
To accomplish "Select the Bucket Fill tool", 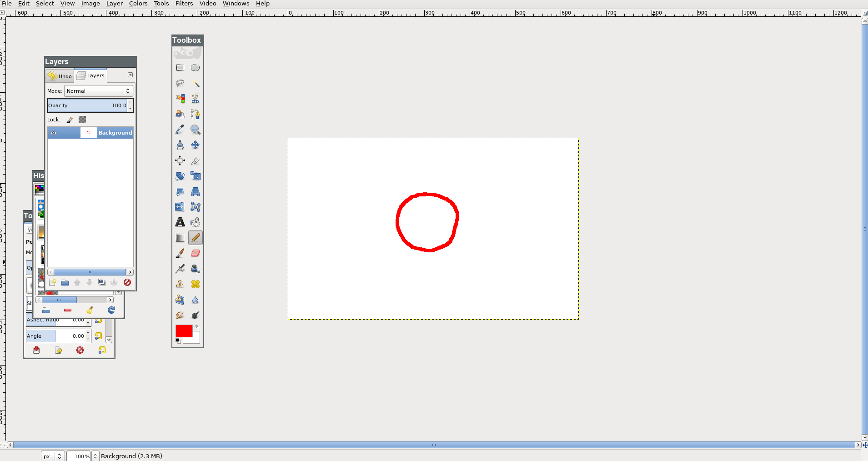I will 195,222.
